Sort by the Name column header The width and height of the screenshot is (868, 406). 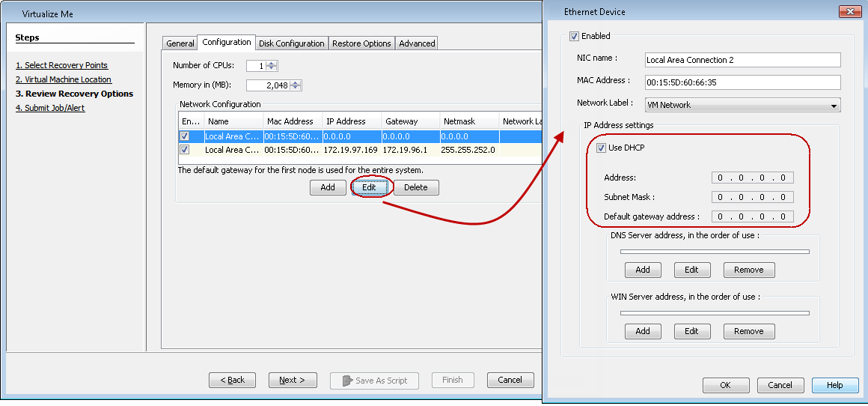(x=233, y=121)
